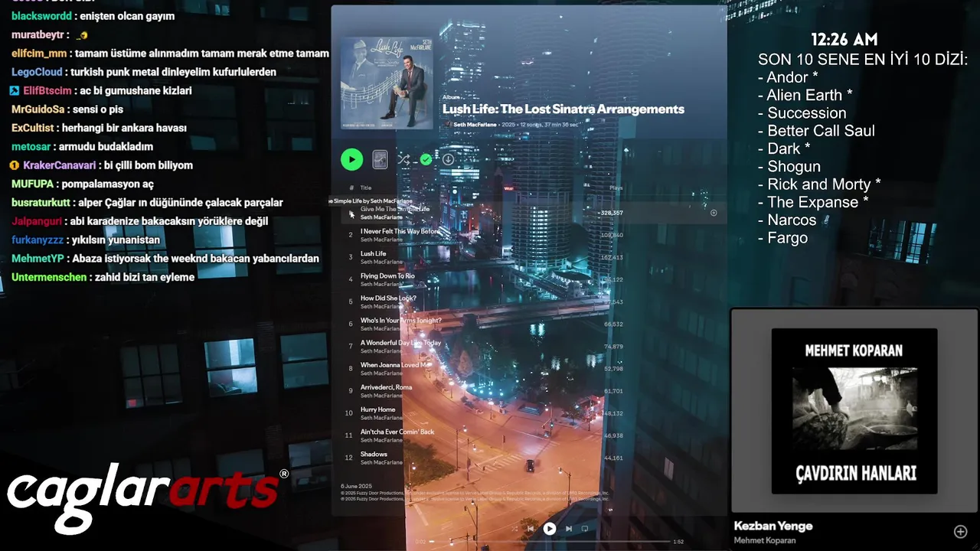The width and height of the screenshot is (980, 551).
Task: Open the Çavdırın Hanları cover art
Action: [854, 411]
